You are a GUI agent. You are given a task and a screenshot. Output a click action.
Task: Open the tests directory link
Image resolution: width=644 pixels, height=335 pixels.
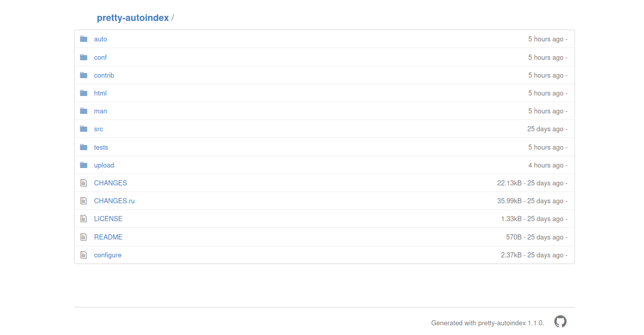pos(101,147)
